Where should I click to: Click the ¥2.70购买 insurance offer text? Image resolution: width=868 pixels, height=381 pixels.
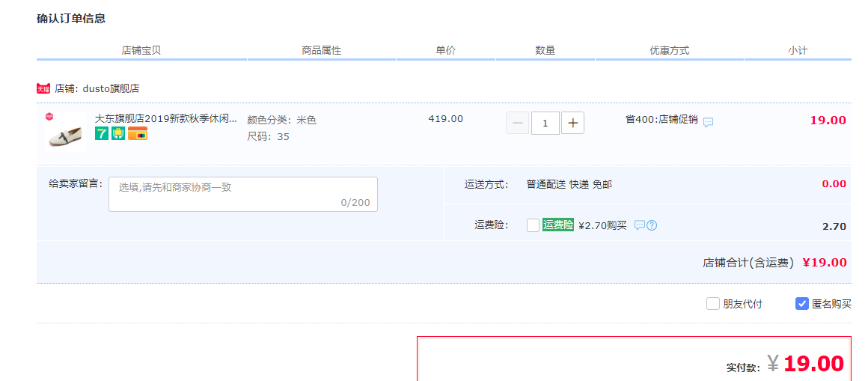tap(602, 225)
